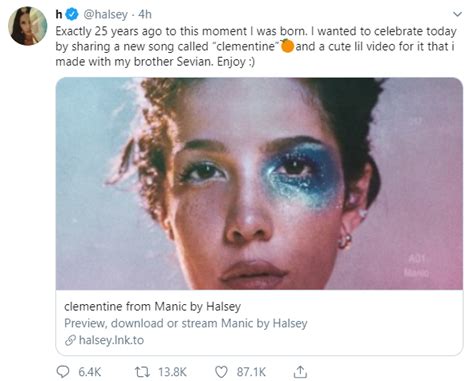Click the 'clementine from Manic by Halsey' title
Viewport: 474px width, 381px height.
pos(152,306)
